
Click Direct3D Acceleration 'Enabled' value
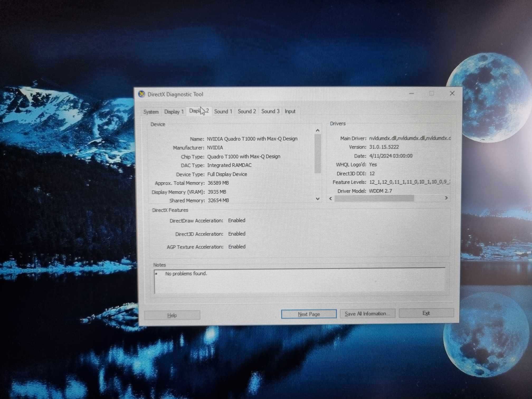tap(237, 234)
